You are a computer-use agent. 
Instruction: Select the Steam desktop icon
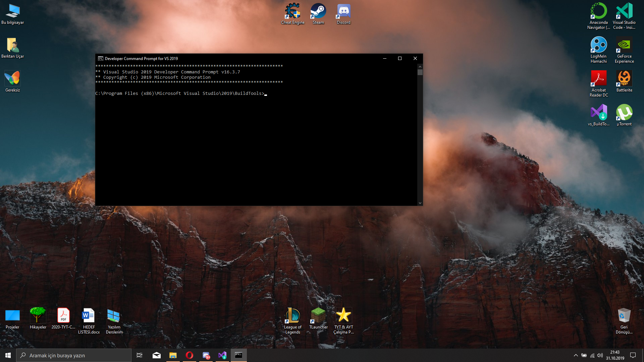pos(318,13)
